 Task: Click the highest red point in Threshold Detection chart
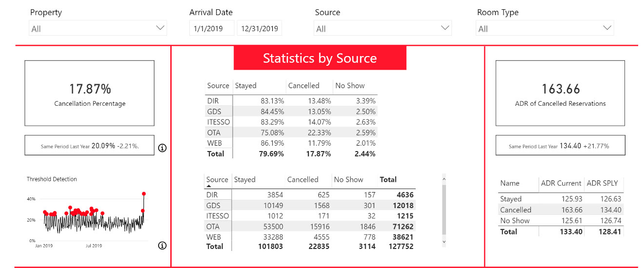144,194
